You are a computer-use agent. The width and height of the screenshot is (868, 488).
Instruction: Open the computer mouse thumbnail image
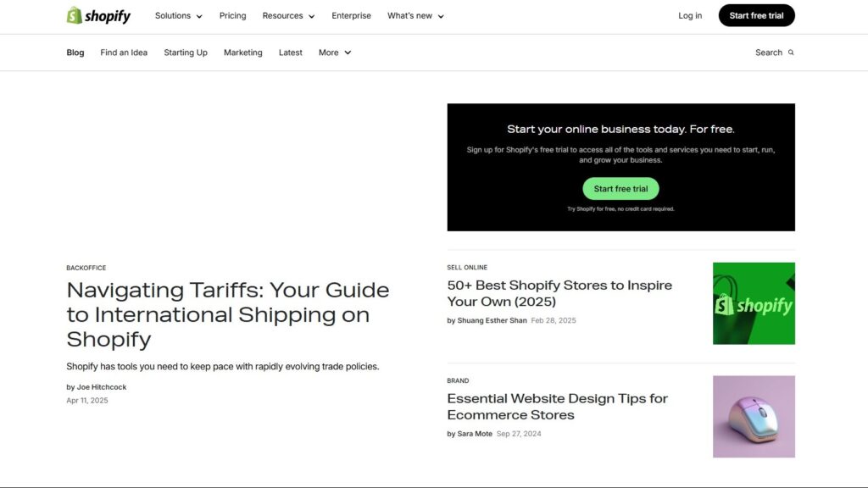click(754, 417)
